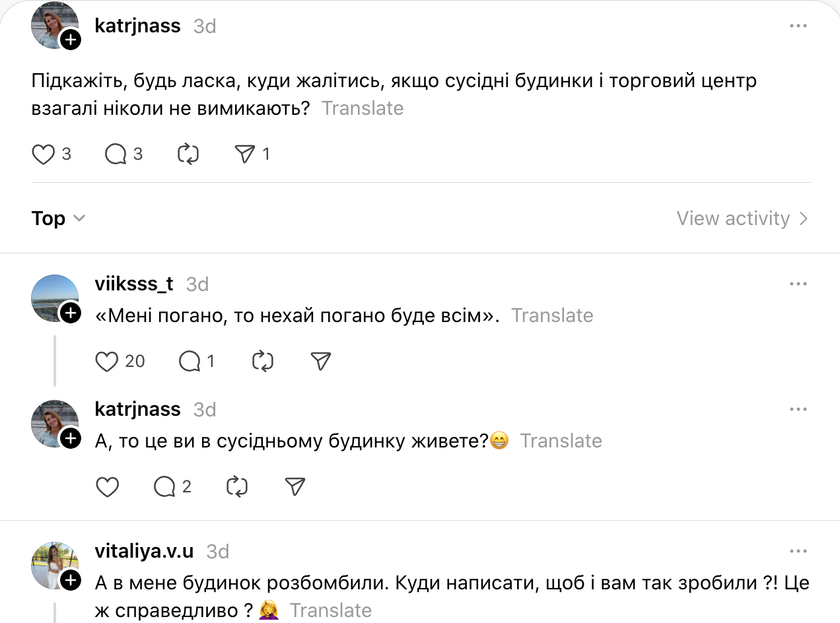Image resolution: width=840 pixels, height=623 pixels.
Task: Repost the original katrjnass post
Action: (188, 154)
